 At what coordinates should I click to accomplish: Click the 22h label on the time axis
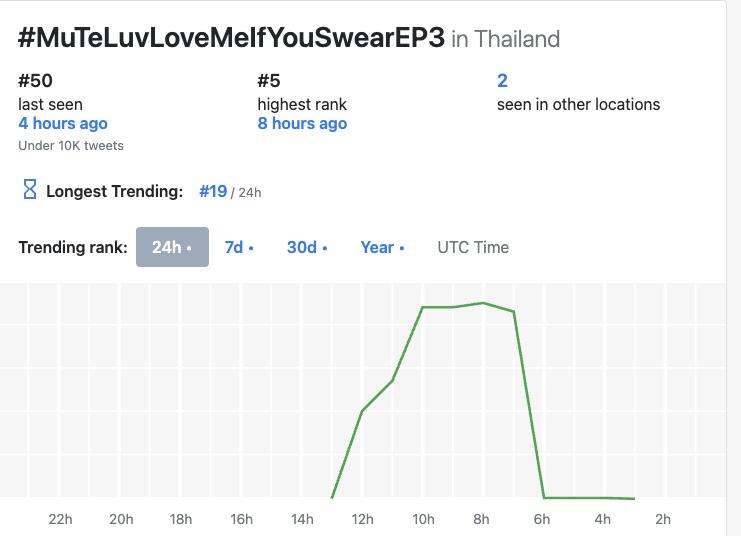coord(60,519)
